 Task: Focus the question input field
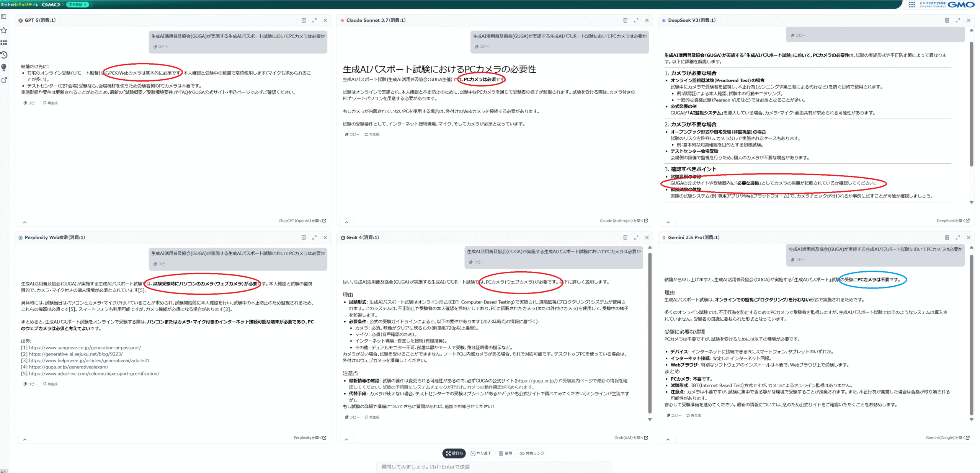click(494, 467)
